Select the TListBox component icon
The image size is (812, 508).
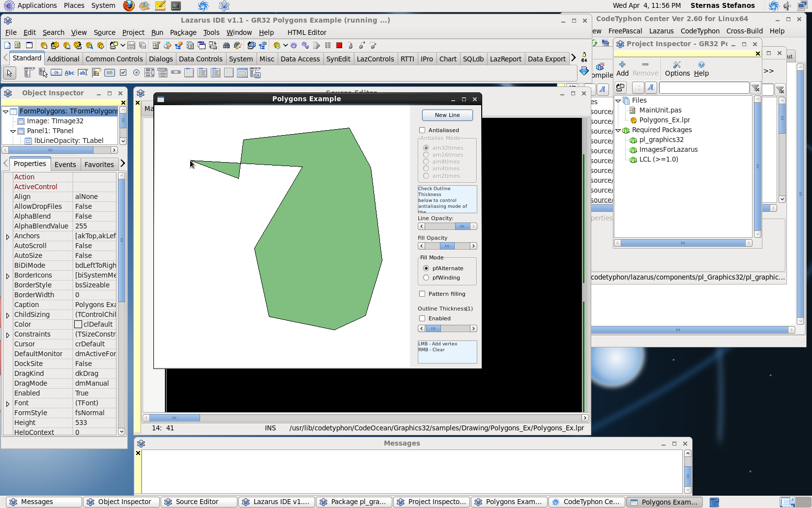(x=149, y=73)
